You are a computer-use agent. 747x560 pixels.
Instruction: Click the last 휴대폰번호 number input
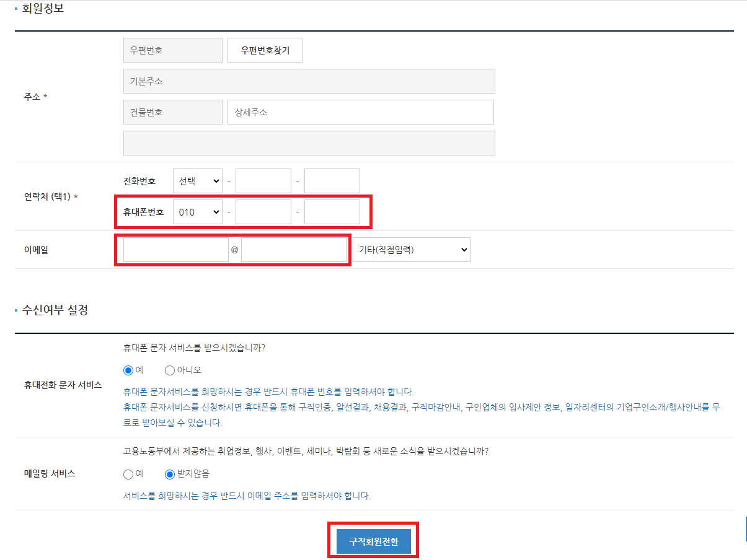click(x=332, y=212)
